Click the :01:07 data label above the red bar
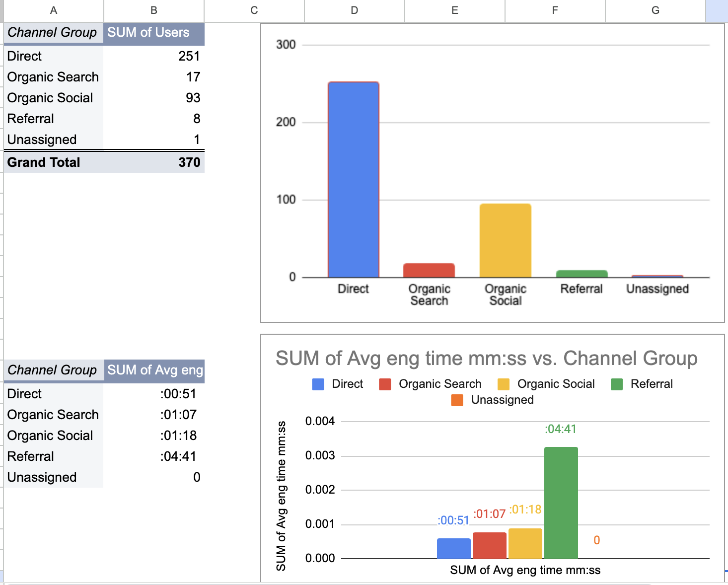Screen dimensions: 728x585 489,514
